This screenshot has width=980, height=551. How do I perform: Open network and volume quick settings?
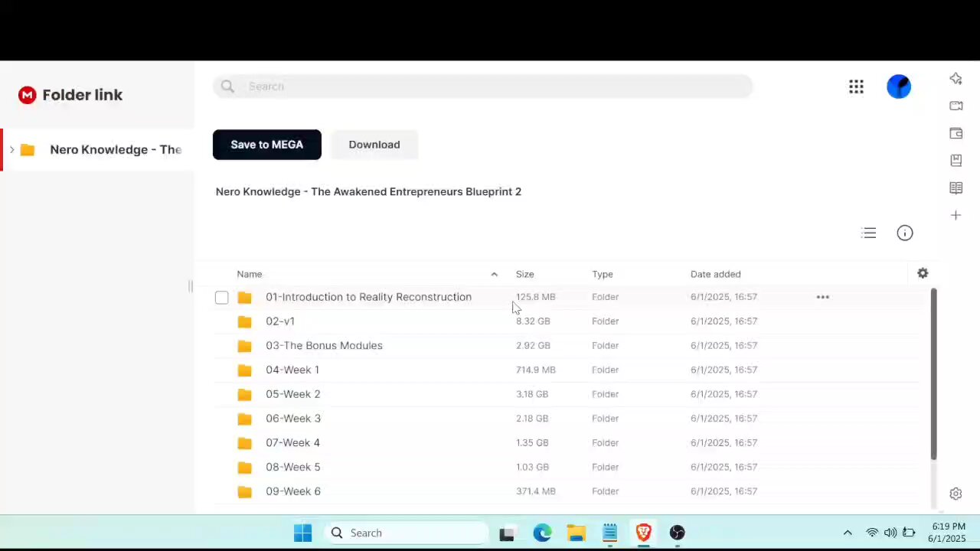(x=890, y=533)
